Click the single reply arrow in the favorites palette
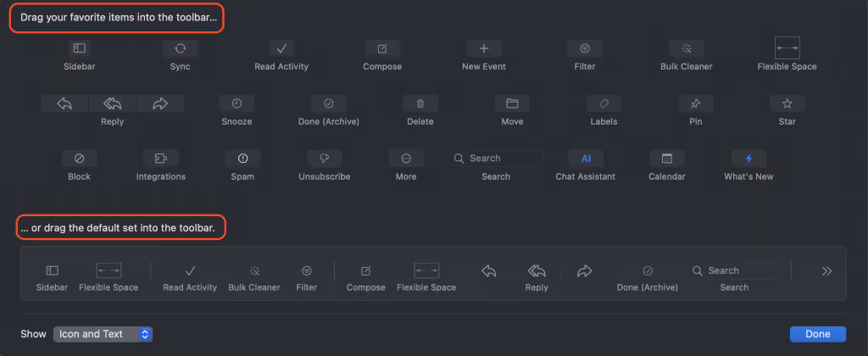868x356 pixels. click(x=64, y=103)
